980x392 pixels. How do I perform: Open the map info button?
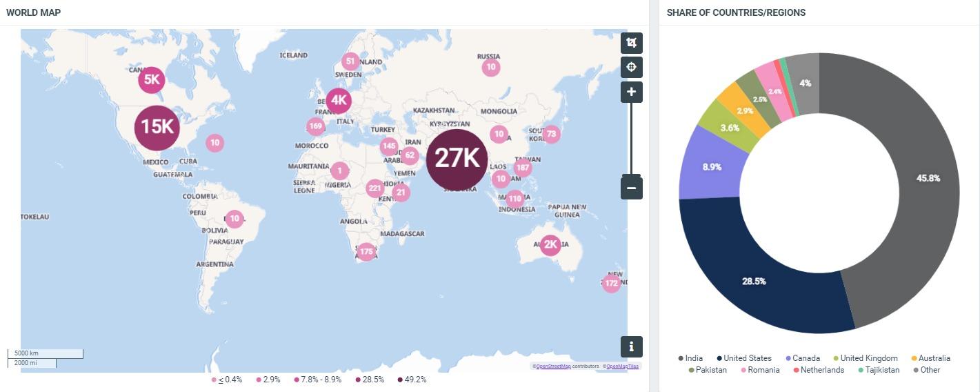click(631, 346)
